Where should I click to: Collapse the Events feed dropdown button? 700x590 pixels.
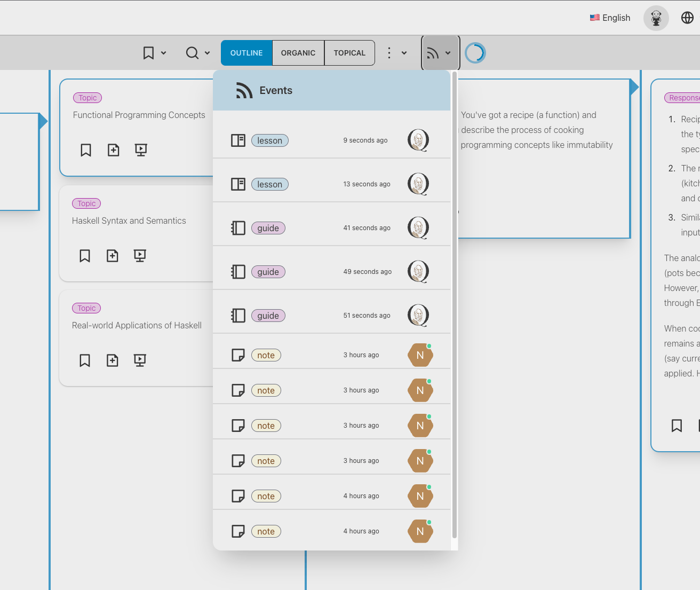440,53
